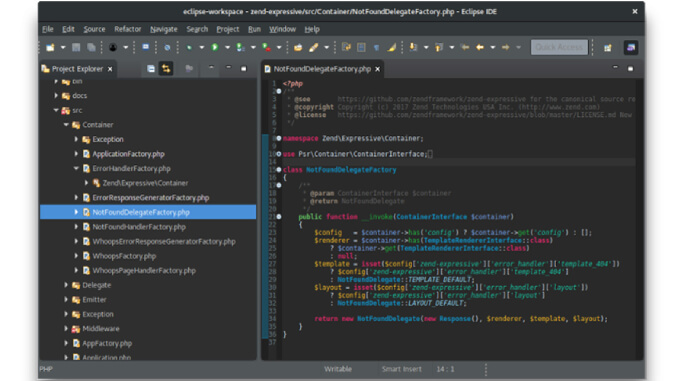Minimize the editor area

pos(615,67)
